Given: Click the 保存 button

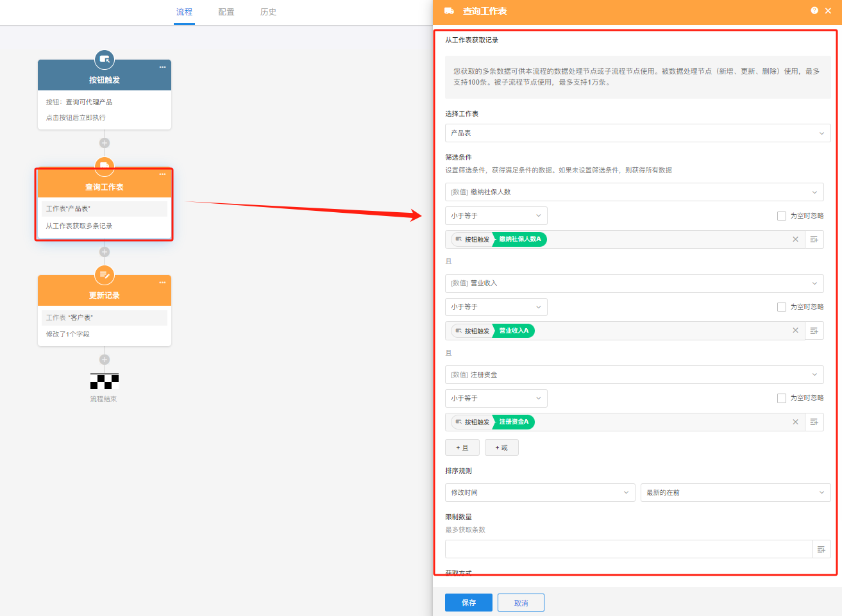Looking at the screenshot, I should (469, 603).
